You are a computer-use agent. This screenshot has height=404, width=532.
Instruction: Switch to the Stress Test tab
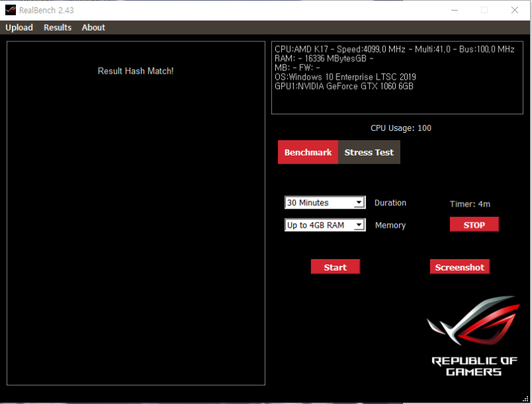(x=369, y=152)
